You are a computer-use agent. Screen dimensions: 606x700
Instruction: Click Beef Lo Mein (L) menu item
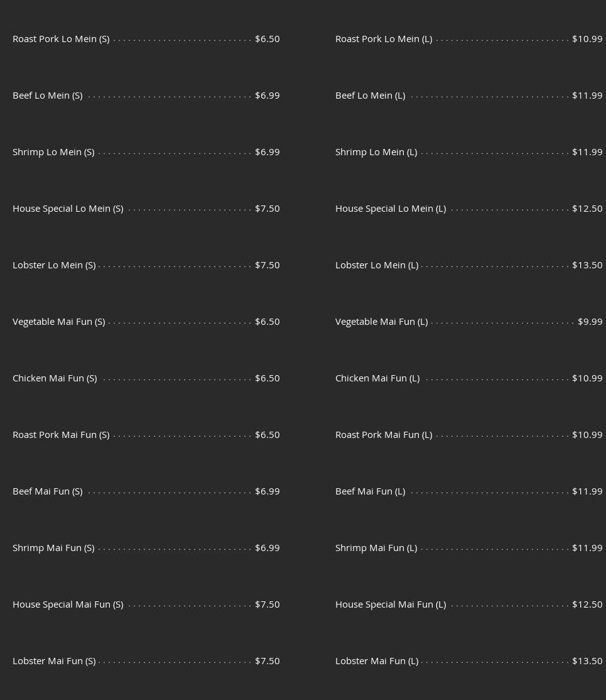(370, 96)
